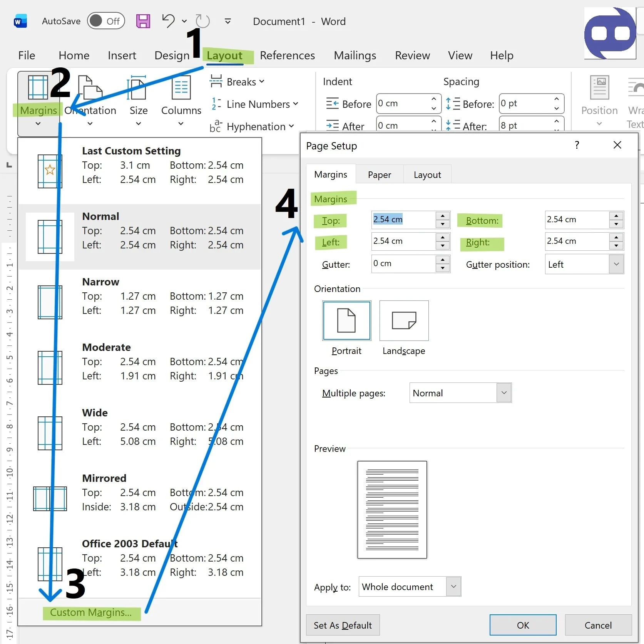644x644 pixels.
Task: Switch to Layout tab in Page Setup
Action: tap(427, 174)
